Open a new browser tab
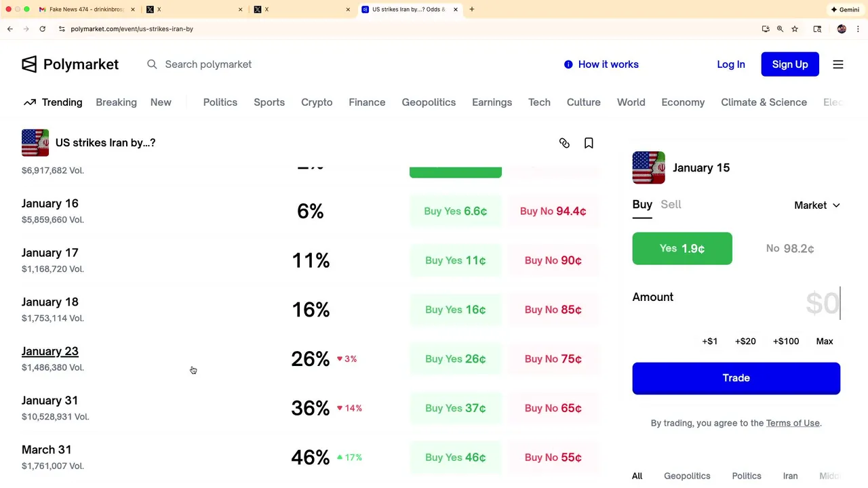Viewport: 868px width, 488px height. coord(472,9)
